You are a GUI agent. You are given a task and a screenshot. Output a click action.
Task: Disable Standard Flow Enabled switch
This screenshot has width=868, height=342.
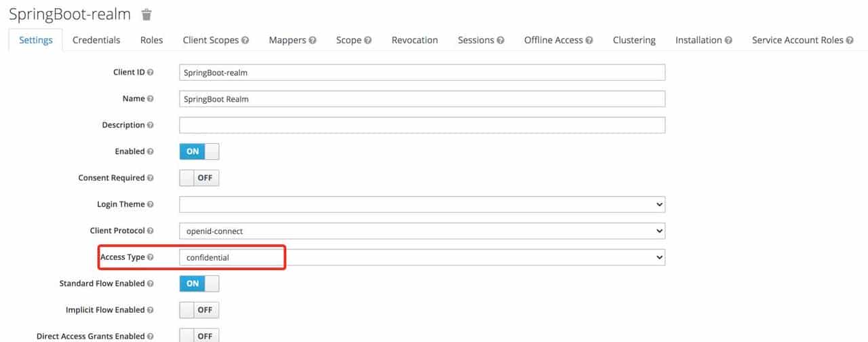(199, 284)
